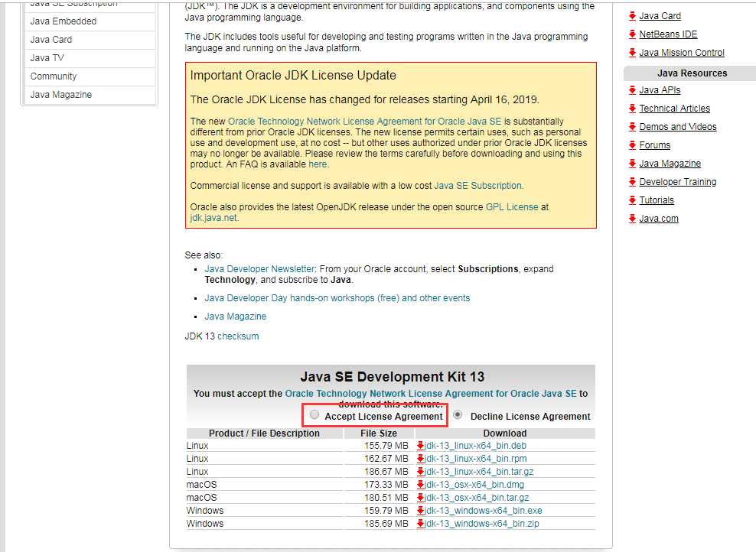Open Java Magazine link in right sidebar
This screenshot has height=552, width=756.
point(670,164)
